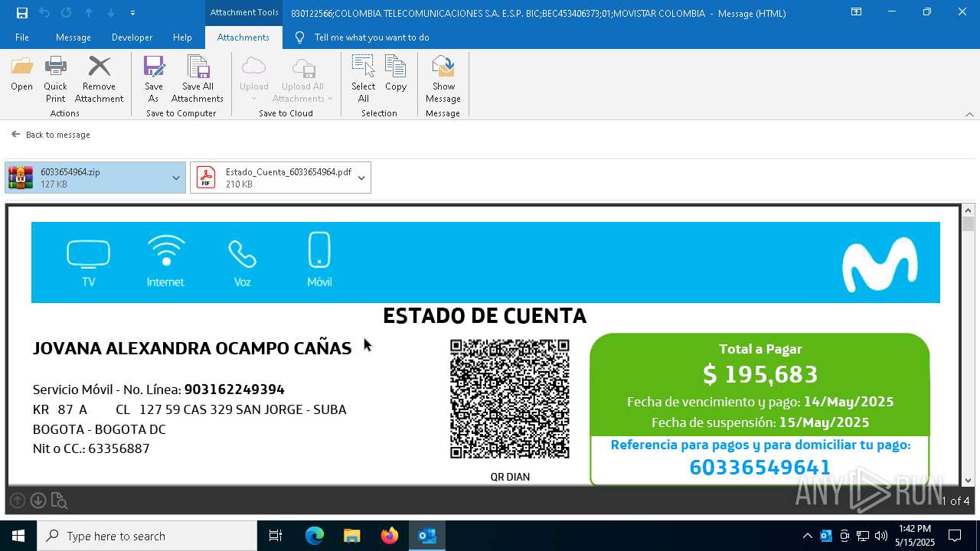Click Nit o CC.: 63356887 text
980x551 pixels.
tap(91, 448)
